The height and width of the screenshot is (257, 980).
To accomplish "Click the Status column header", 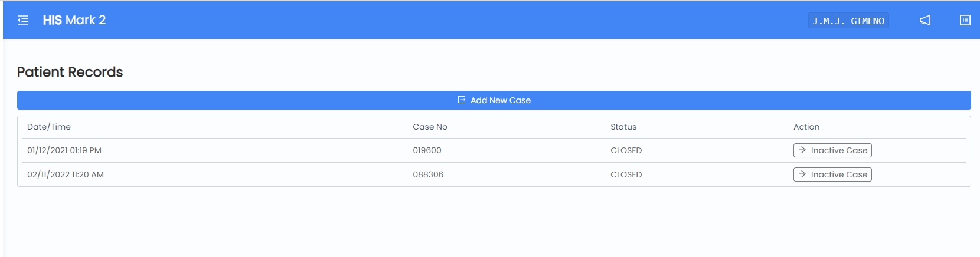I will (x=623, y=127).
